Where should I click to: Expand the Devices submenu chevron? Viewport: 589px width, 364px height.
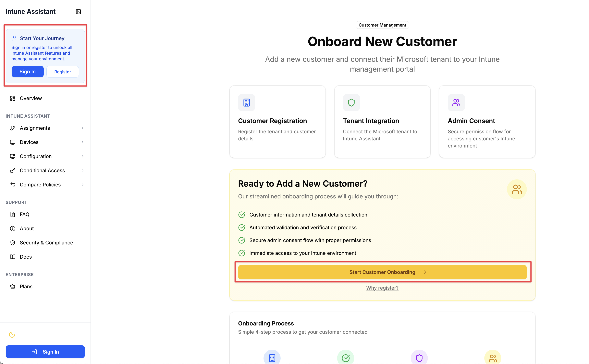click(x=83, y=142)
